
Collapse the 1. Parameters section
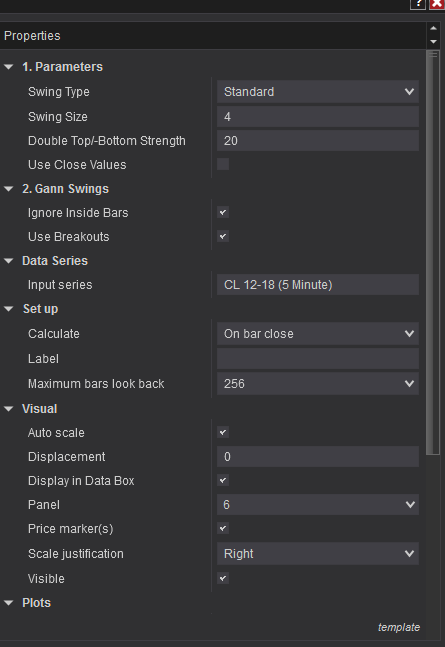9,67
